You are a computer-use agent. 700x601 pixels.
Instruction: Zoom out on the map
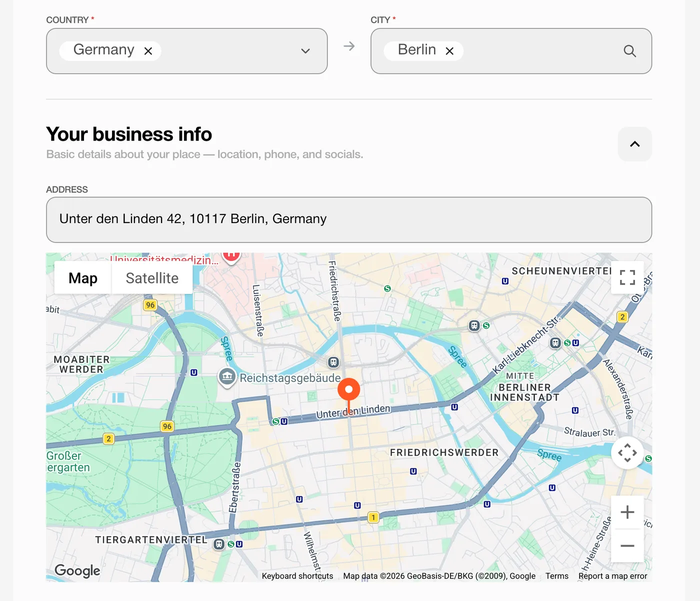627,546
